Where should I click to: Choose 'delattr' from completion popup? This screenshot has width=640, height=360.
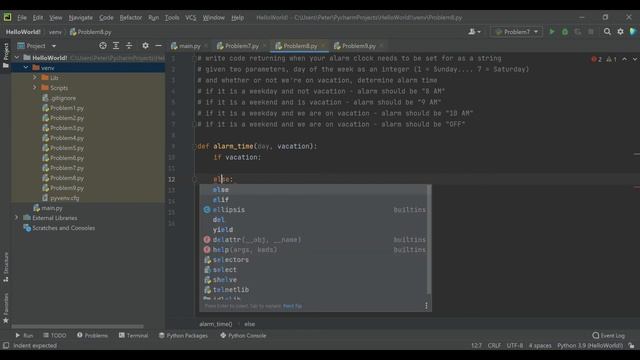click(313, 240)
